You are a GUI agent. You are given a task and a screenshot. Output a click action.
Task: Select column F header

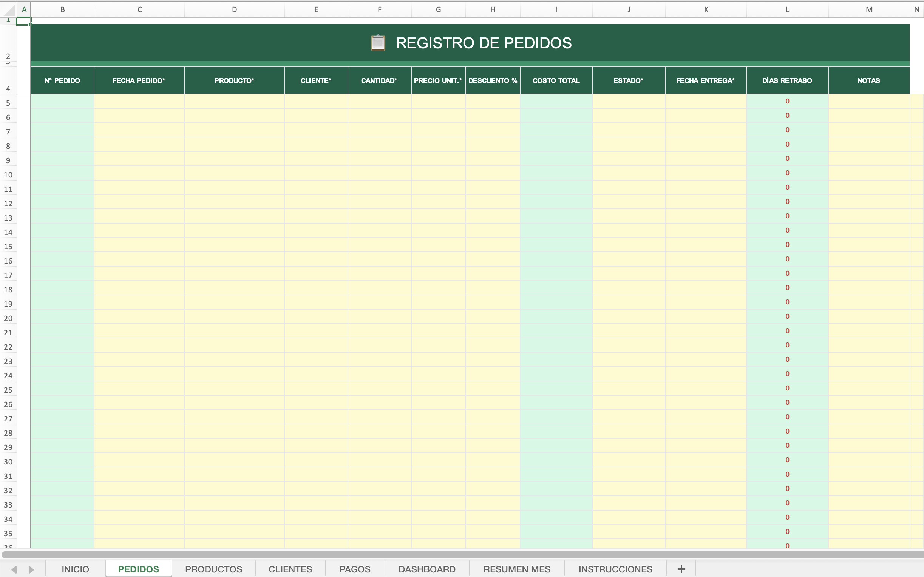tap(379, 9)
